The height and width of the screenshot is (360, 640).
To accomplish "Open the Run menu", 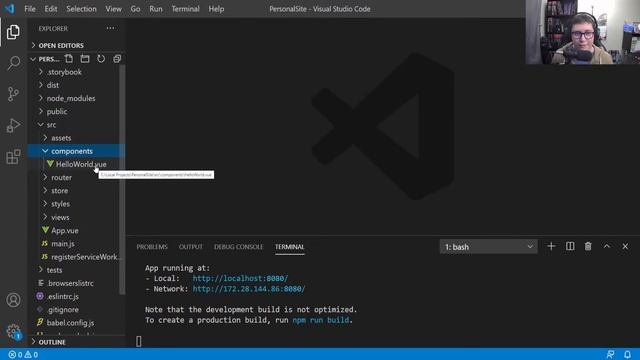I will coord(156,9).
